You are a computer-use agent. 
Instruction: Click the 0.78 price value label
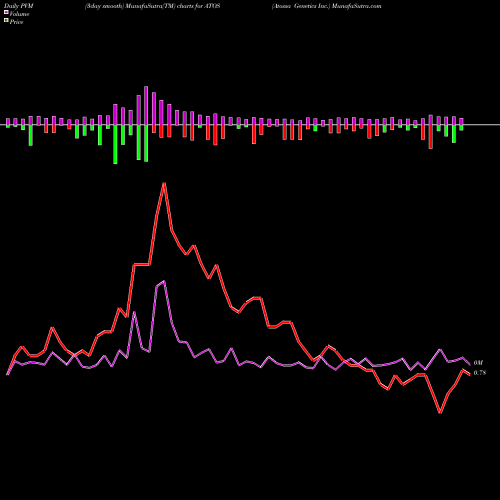pos(480,373)
